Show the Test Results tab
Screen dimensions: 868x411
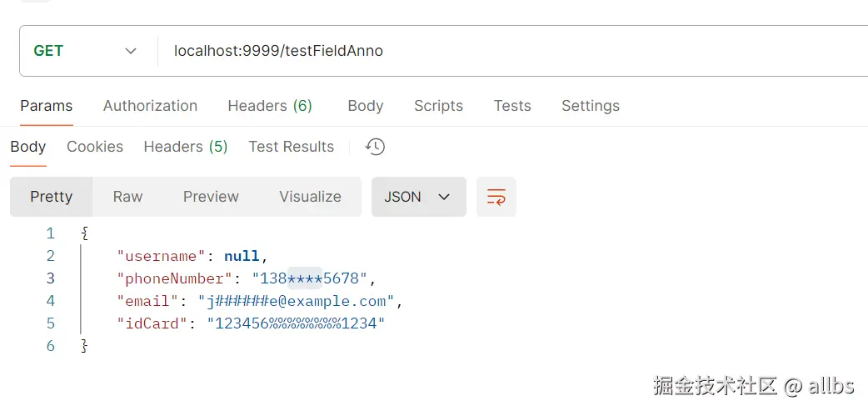(x=292, y=147)
